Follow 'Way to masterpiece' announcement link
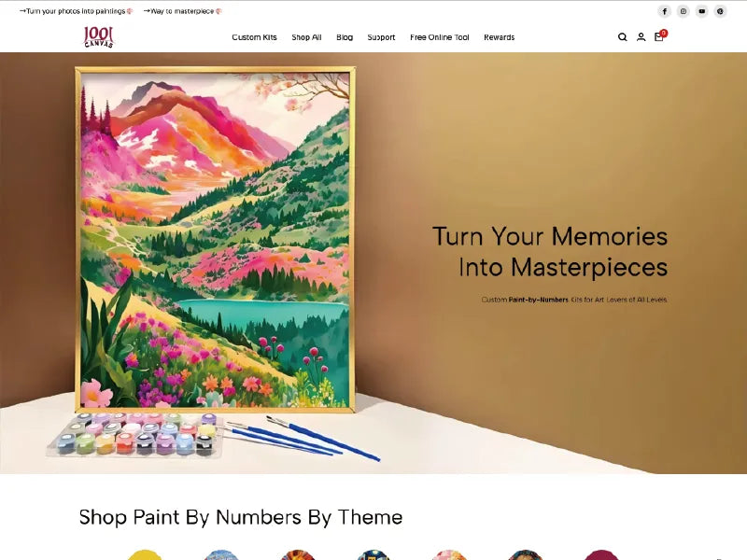747x560 pixels. click(183, 11)
